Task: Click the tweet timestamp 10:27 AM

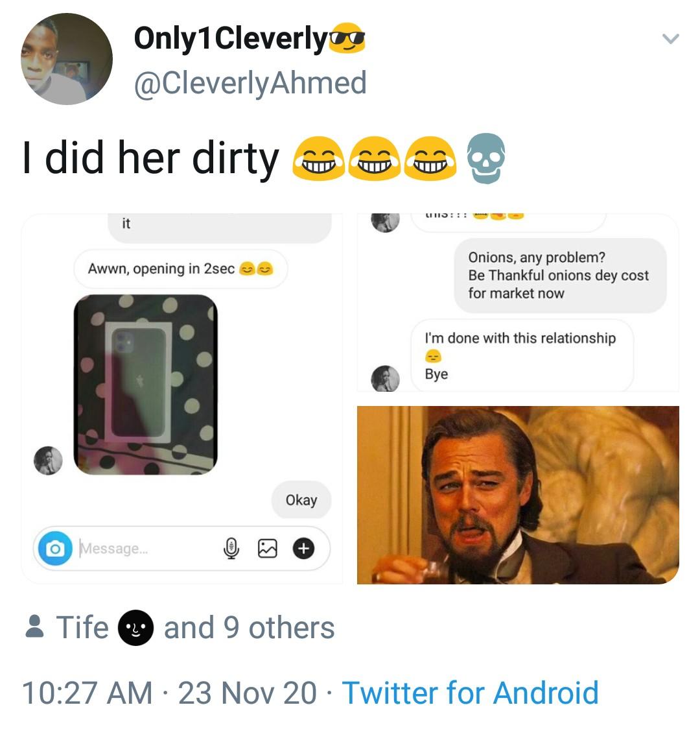Action: pos(87,693)
